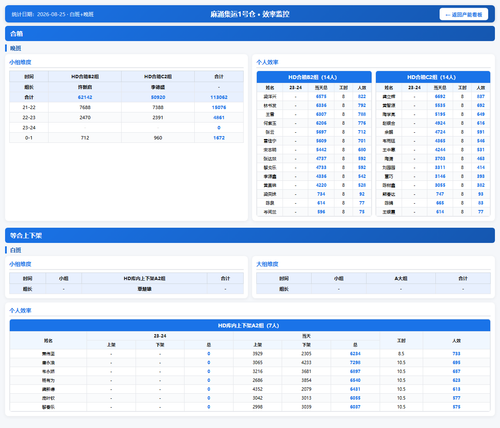Click efficiency value 577 in A2 table

(x=456, y=398)
